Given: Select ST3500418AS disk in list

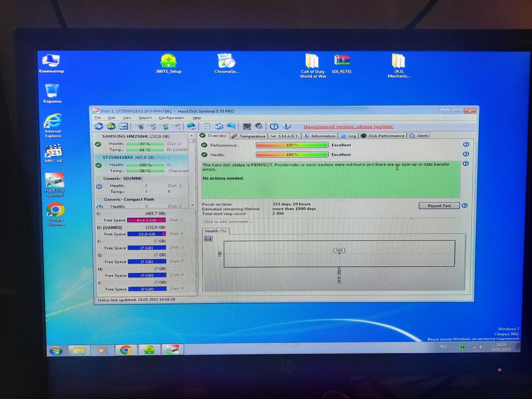Looking at the screenshot, I should (x=141, y=164).
